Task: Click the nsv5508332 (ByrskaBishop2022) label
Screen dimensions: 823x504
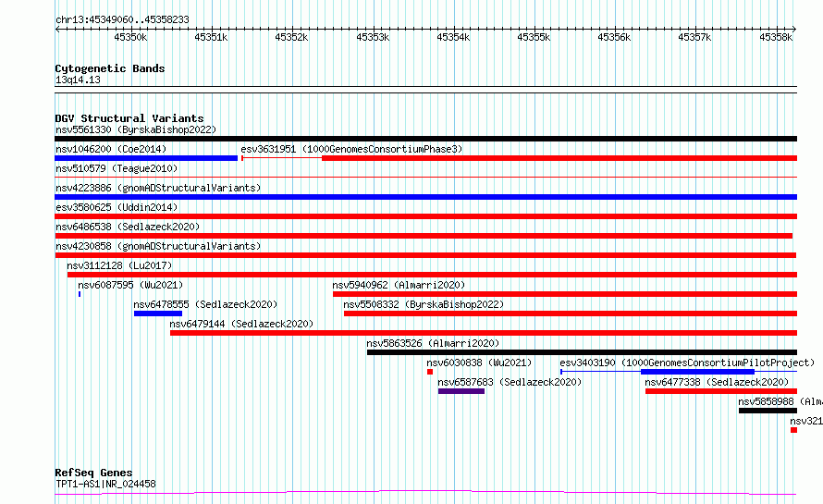Action: [423, 304]
